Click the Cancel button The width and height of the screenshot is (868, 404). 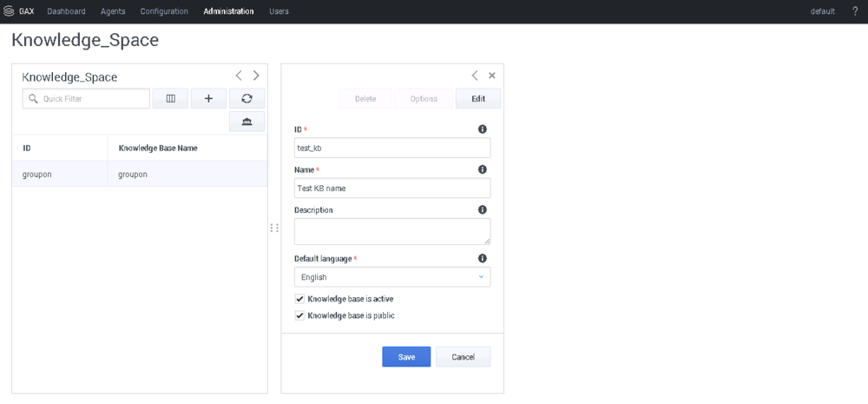pyautogui.click(x=463, y=357)
